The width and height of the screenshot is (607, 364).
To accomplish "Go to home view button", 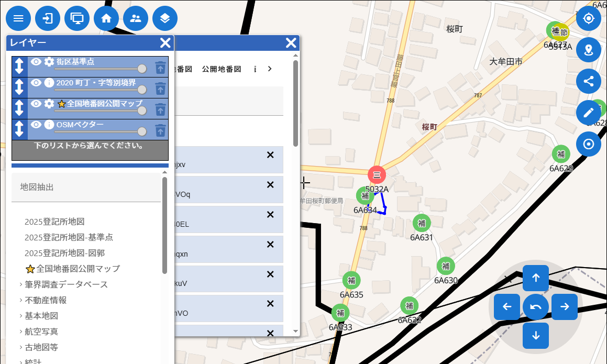I will [106, 19].
